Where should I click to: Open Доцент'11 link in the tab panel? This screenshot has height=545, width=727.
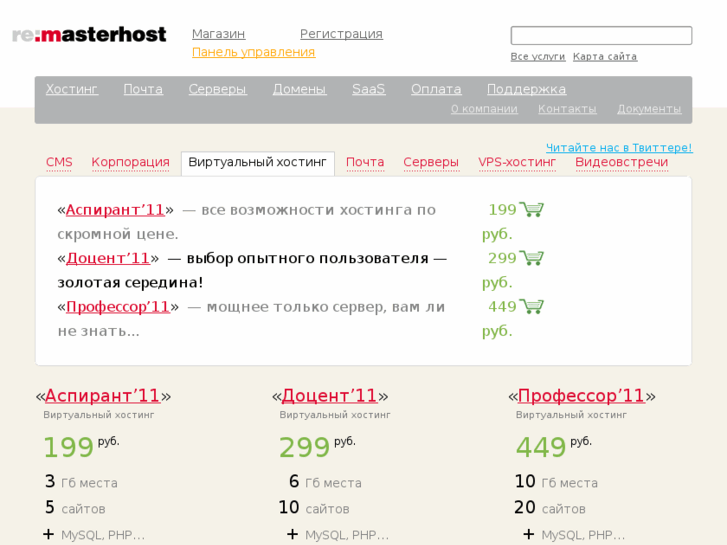(x=108, y=258)
